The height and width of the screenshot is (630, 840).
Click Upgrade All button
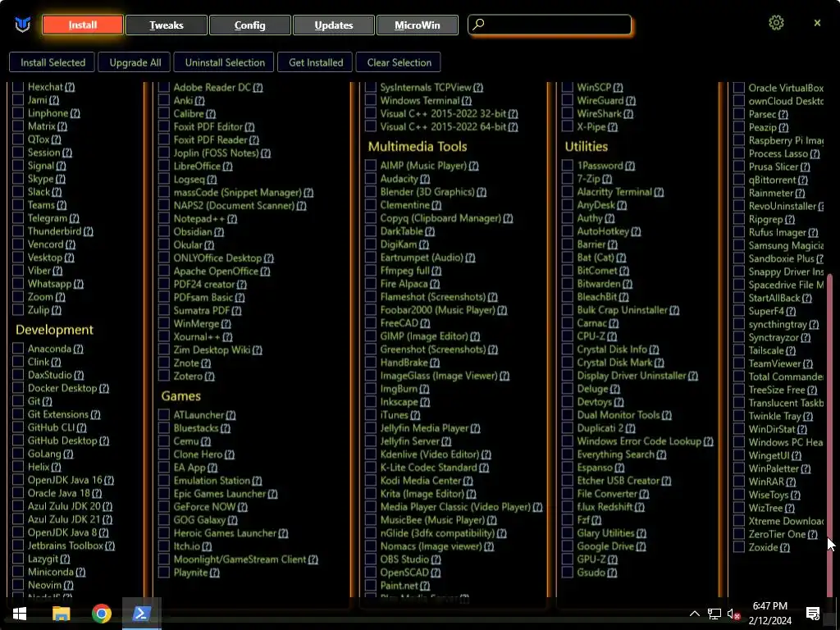135,62
